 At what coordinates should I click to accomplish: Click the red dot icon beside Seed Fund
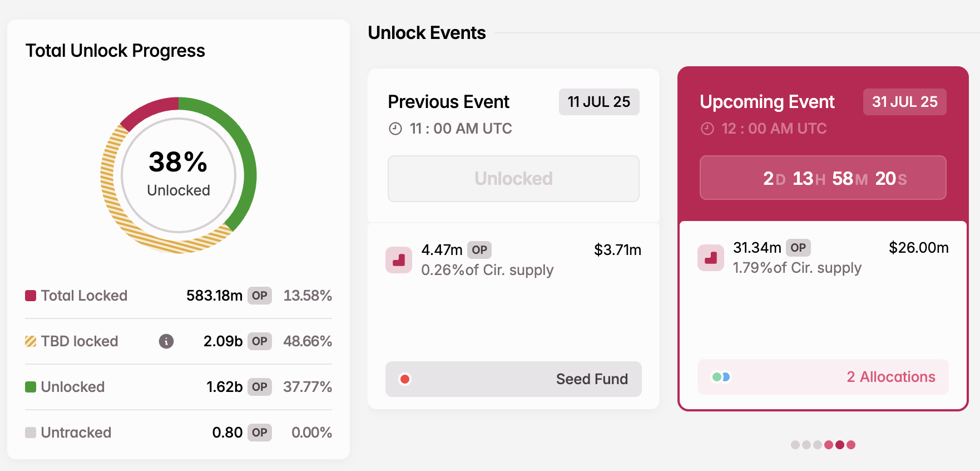click(405, 379)
